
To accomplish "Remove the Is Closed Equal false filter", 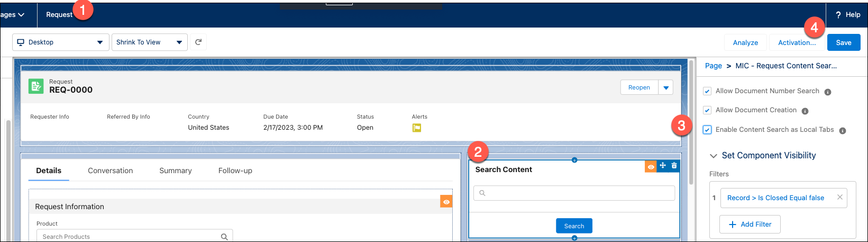I will (x=839, y=198).
